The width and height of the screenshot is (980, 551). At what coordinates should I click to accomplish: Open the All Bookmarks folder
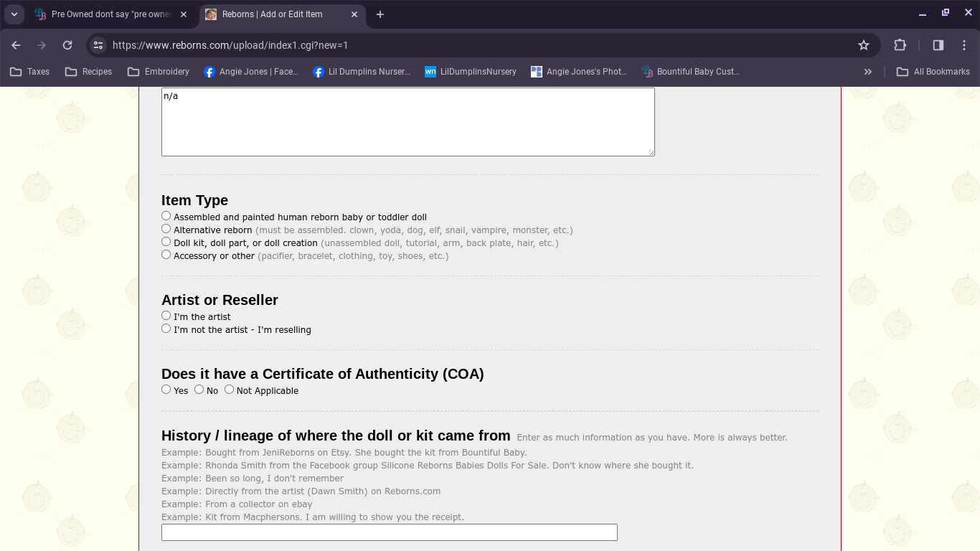pos(933,72)
